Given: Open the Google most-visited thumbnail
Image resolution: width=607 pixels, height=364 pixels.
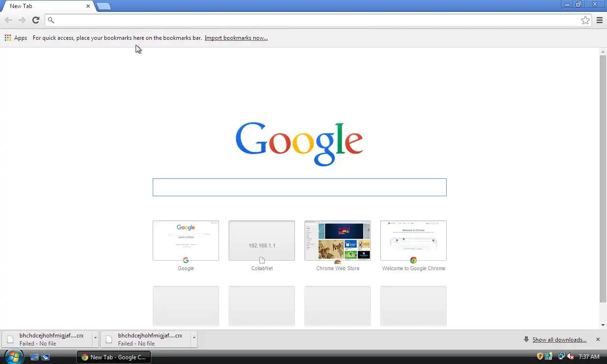Looking at the screenshot, I should 186,240.
